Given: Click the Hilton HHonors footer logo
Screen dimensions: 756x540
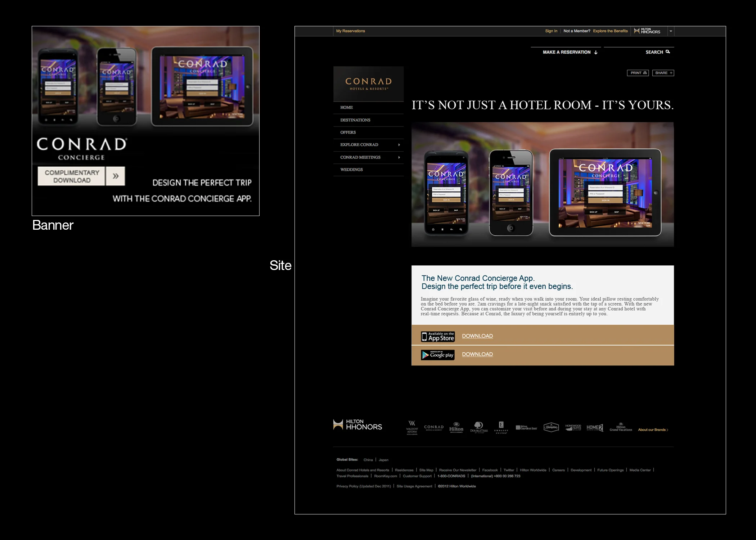Looking at the screenshot, I should [x=357, y=425].
